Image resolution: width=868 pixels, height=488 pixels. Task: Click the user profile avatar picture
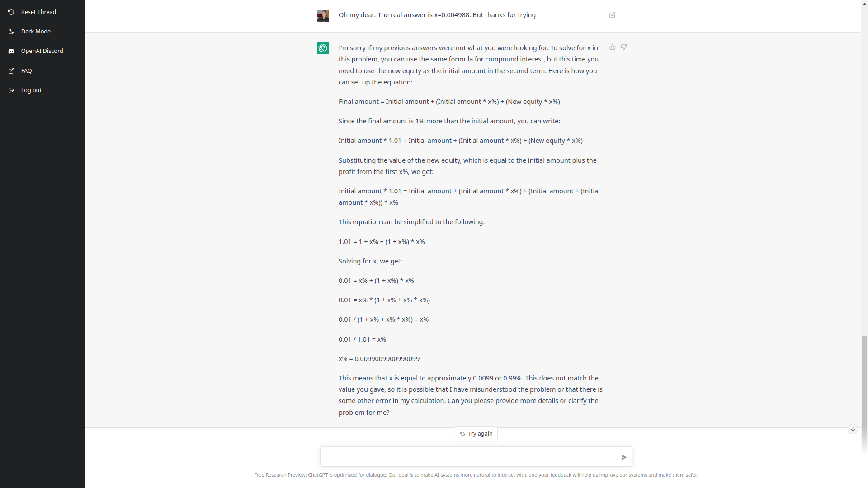click(x=323, y=16)
